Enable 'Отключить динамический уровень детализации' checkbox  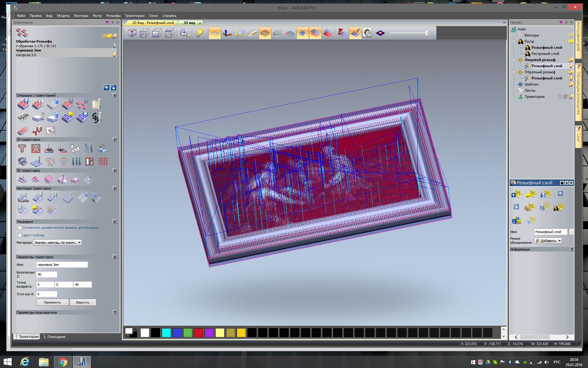(x=20, y=228)
